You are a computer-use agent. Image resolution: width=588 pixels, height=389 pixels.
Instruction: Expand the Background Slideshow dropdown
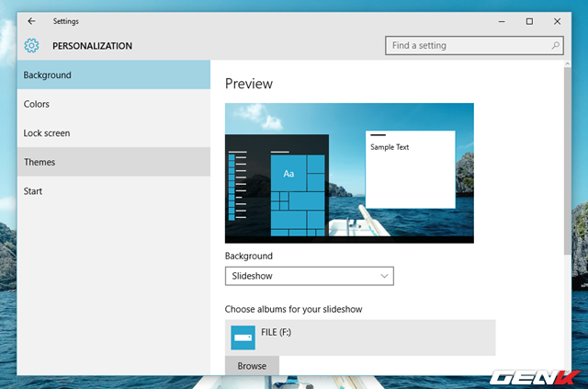[x=310, y=276]
